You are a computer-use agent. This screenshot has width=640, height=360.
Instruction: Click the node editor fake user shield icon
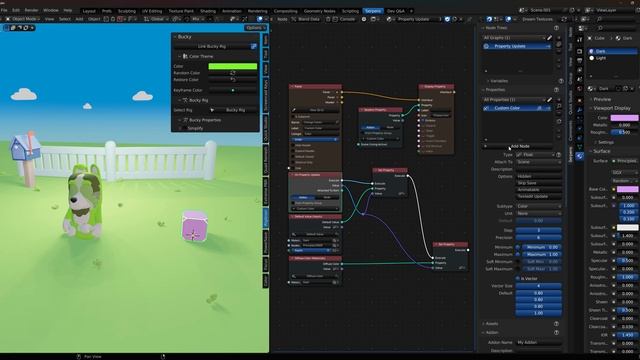(447, 19)
